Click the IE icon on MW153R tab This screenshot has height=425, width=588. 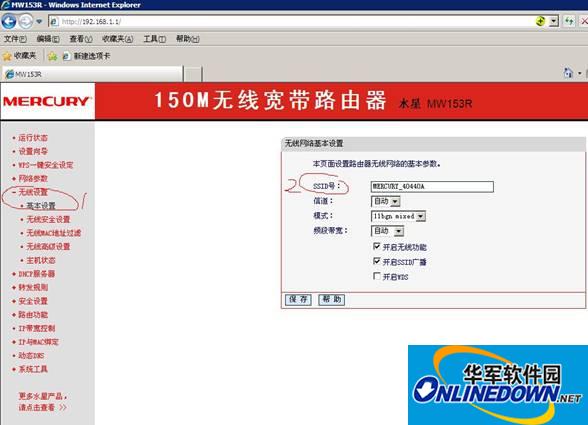[x=9, y=74]
